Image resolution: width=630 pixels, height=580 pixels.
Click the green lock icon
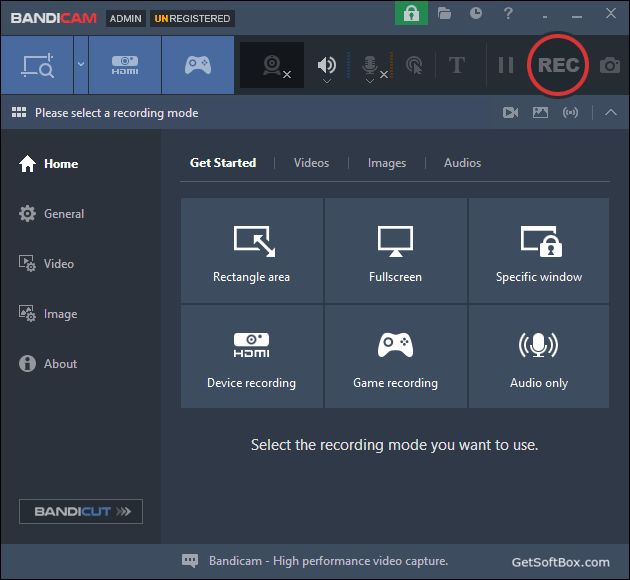[411, 13]
